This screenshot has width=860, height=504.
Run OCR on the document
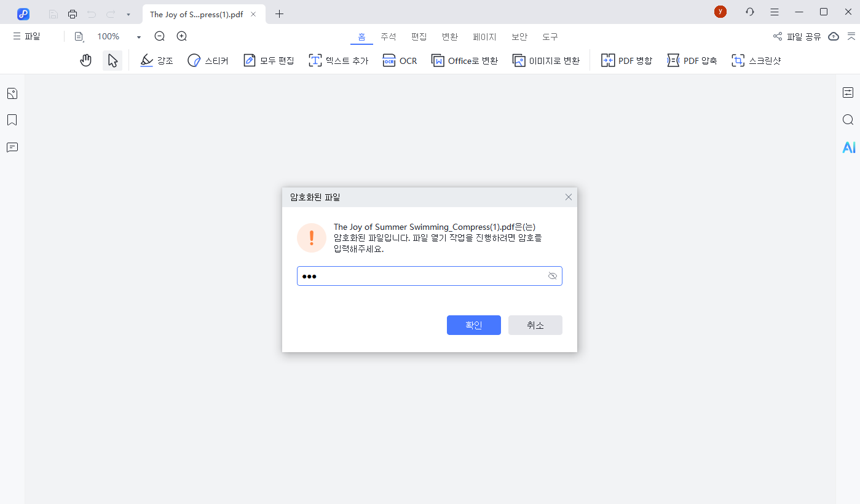coord(400,60)
